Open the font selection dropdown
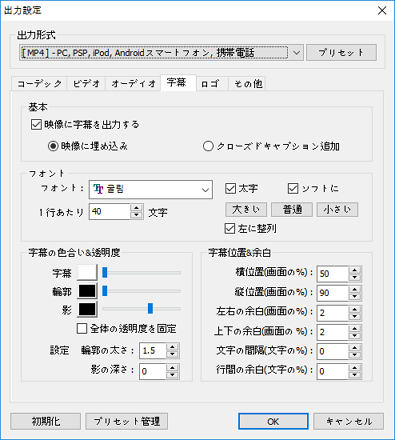395x440 pixels. pyautogui.click(x=151, y=189)
